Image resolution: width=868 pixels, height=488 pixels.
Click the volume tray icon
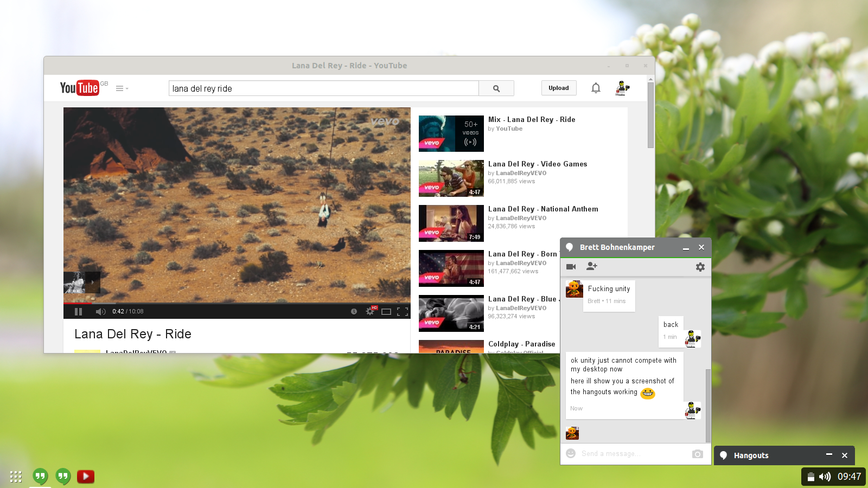825,477
